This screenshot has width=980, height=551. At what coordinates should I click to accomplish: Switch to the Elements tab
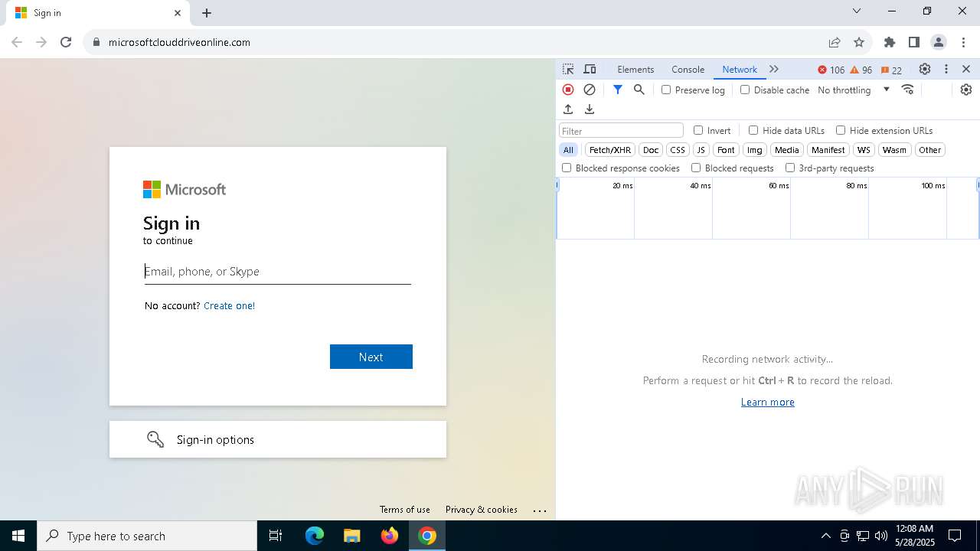(x=635, y=69)
